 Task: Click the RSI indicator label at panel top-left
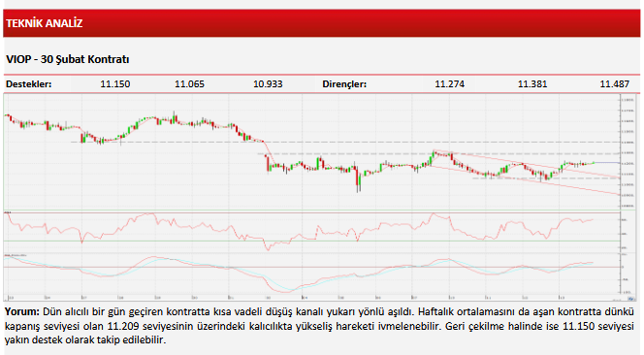tap(8, 212)
